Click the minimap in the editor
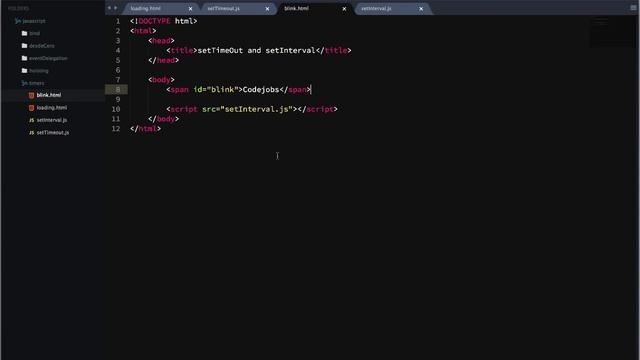The width and height of the screenshot is (640, 360). (612, 31)
